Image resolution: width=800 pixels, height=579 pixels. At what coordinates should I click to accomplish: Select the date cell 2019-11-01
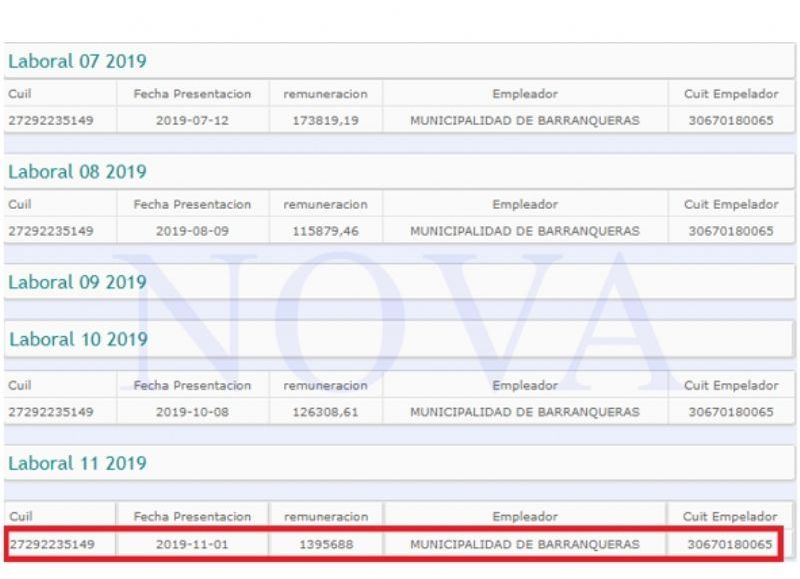coord(192,544)
